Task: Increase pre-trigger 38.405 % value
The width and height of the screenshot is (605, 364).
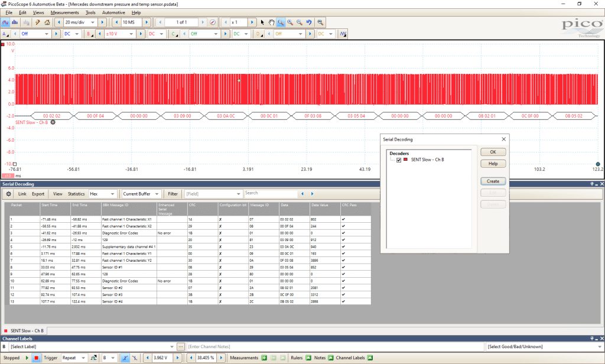Action: 221,358
